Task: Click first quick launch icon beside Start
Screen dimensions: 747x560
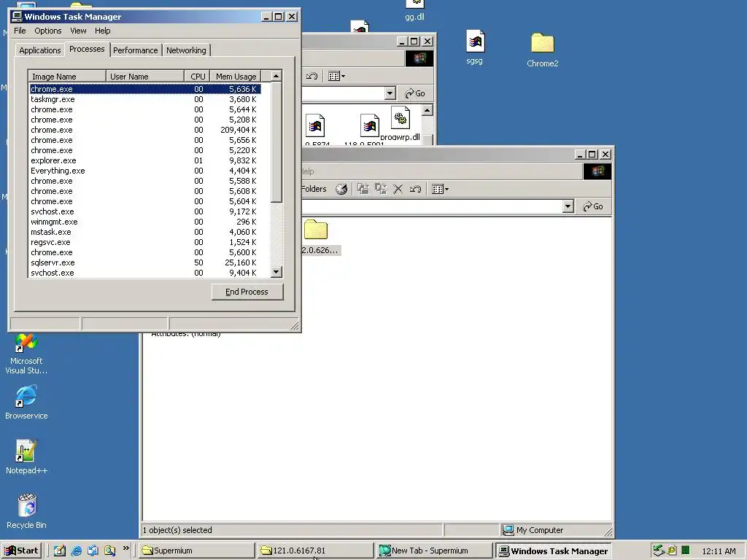Action: tap(60, 551)
